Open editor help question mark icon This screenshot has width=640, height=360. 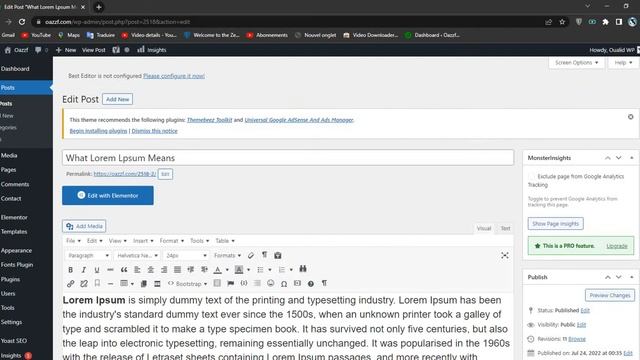point(311,284)
